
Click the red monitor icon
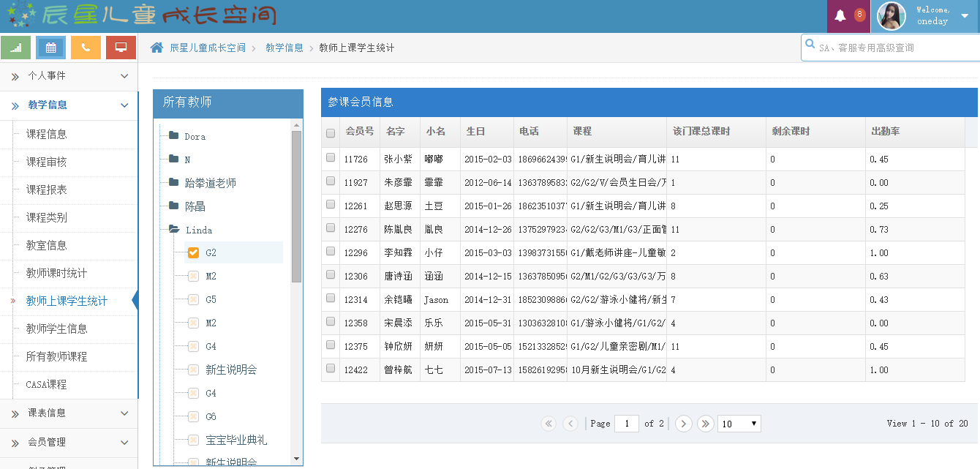pos(121,47)
